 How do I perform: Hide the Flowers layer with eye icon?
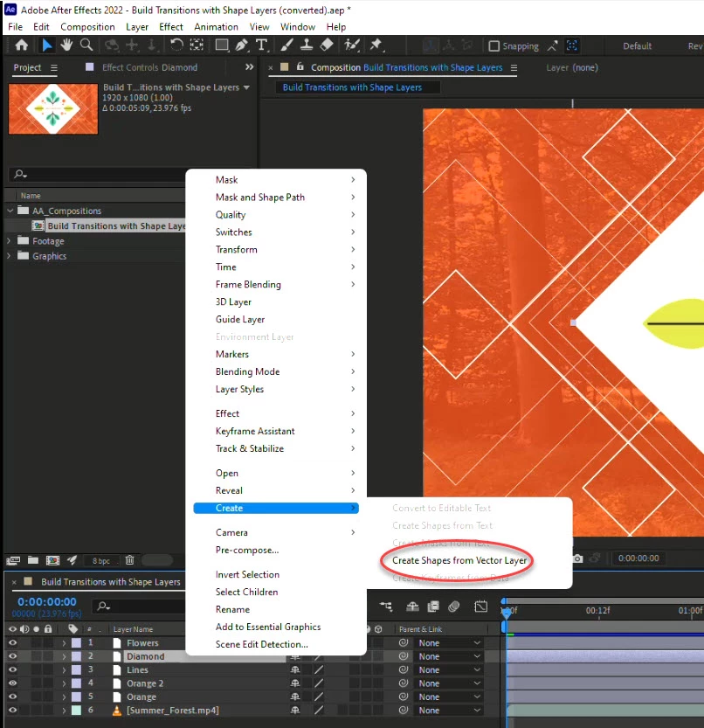(x=12, y=643)
